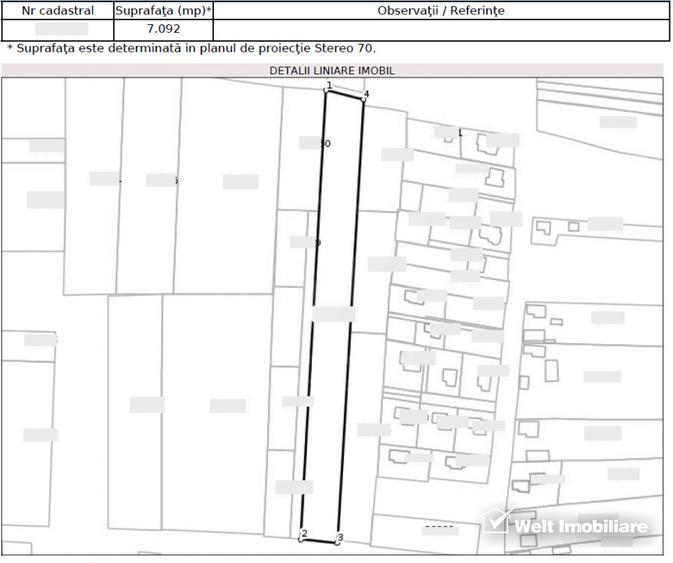The height and width of the screenshot is (563, 673).
Task: Click the 'Suprafața (mp)*' column header
Action: (164, 11)
